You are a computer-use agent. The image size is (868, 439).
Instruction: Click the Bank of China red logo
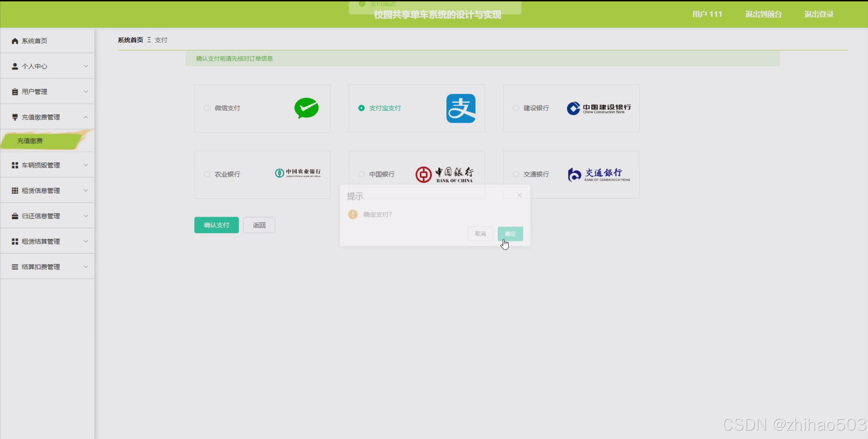pyautogui.click(x=444, y=175)
